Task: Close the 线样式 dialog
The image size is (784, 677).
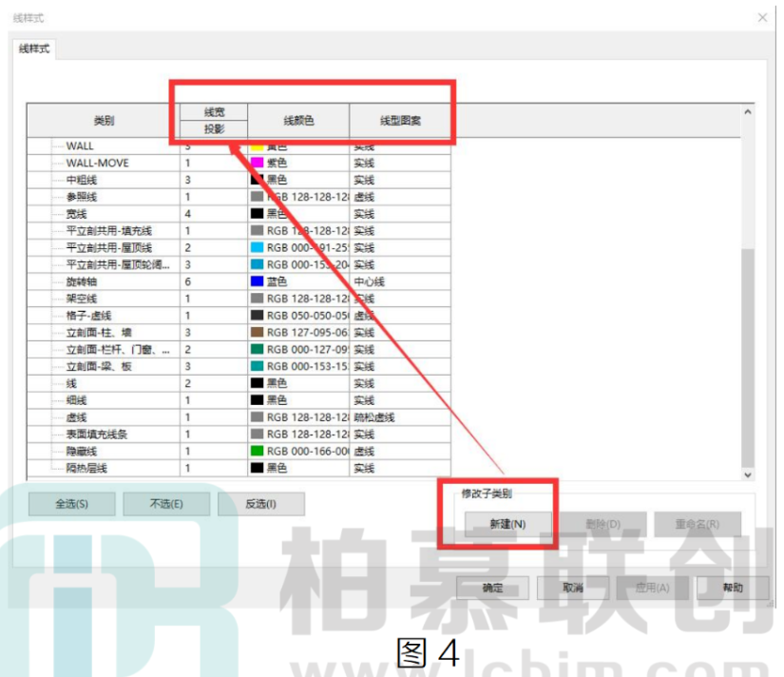Action: [x=762, y=18]
